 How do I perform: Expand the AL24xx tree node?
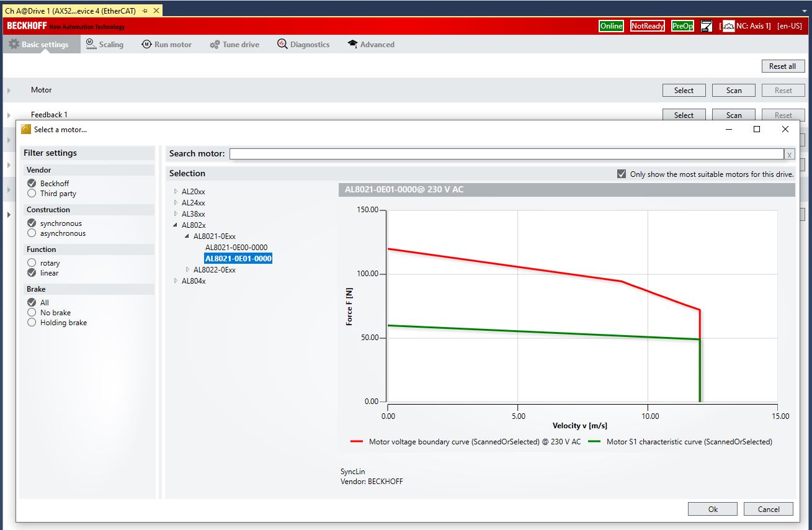(176, 203)
